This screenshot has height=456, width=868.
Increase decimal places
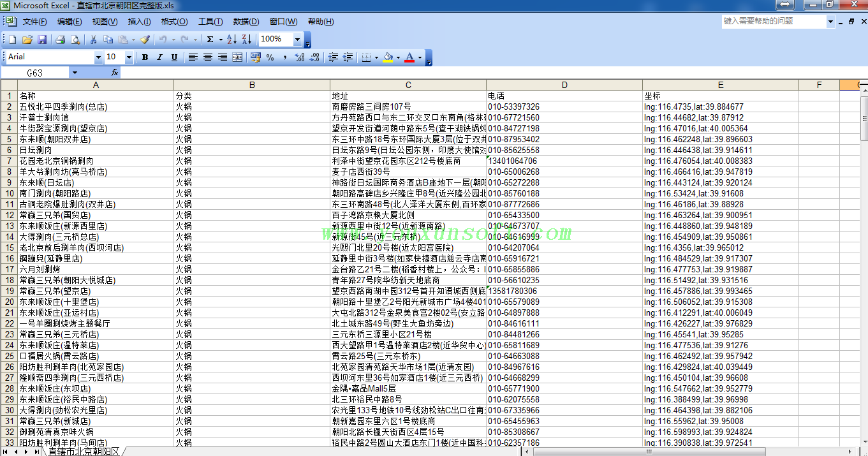click(x=300, y=57)
